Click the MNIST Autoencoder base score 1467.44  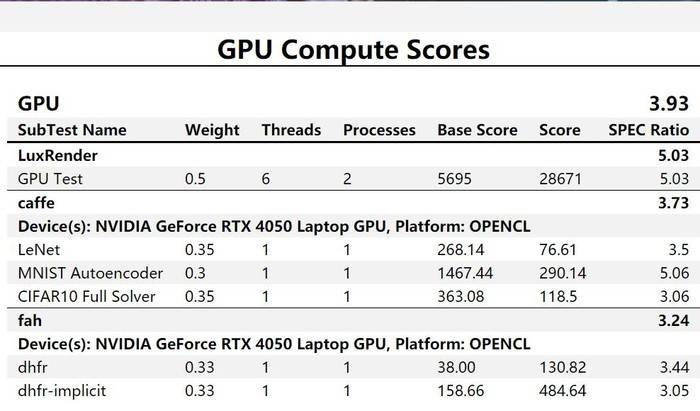(x=466, y=271)
